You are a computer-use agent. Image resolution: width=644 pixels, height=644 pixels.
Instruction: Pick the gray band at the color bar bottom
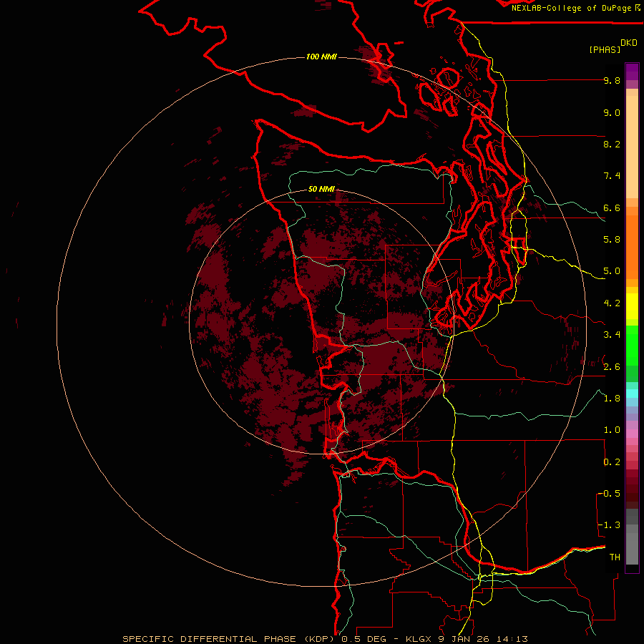pos(632,549)
